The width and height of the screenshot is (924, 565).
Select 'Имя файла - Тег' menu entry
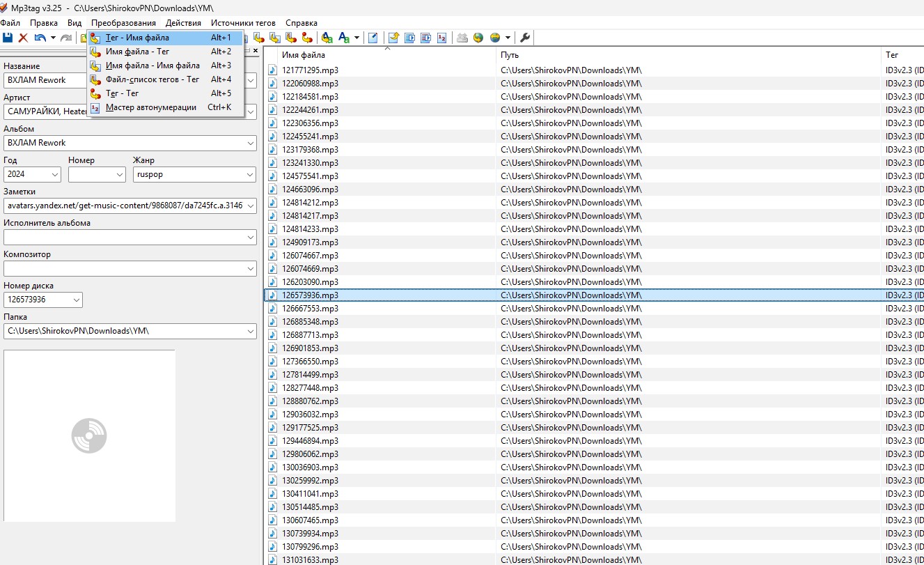pos(137,52)
